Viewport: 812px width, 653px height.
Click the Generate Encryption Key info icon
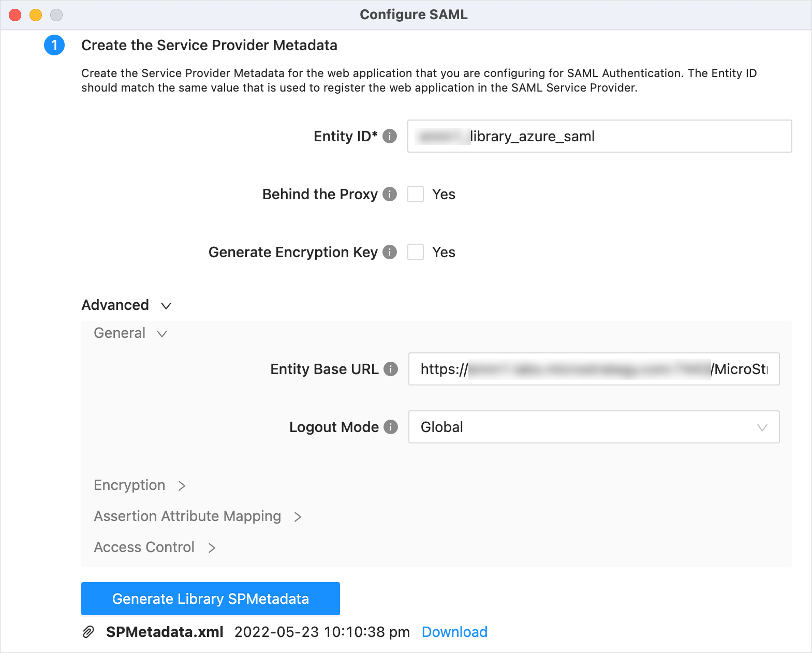point(390,252)
